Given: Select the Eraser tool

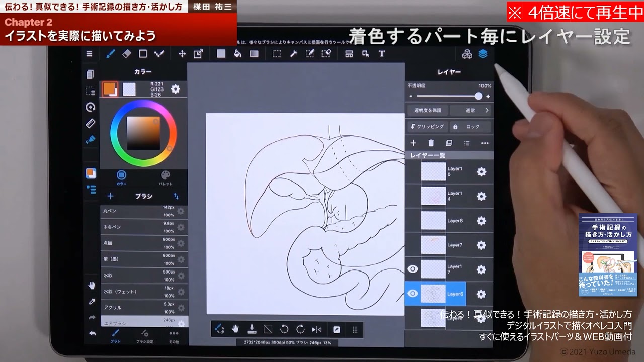Looking at the screenshot, I should pos(127,54).
